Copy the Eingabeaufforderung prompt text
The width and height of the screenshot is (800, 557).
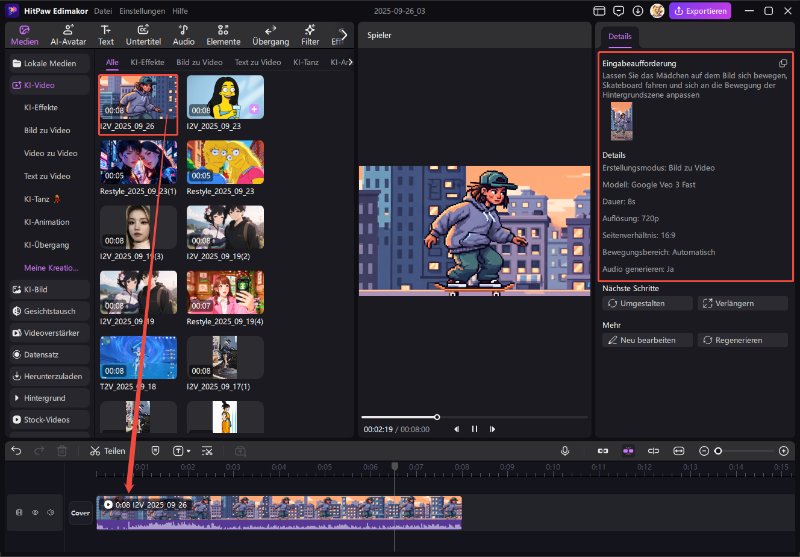tap(783, 63)
